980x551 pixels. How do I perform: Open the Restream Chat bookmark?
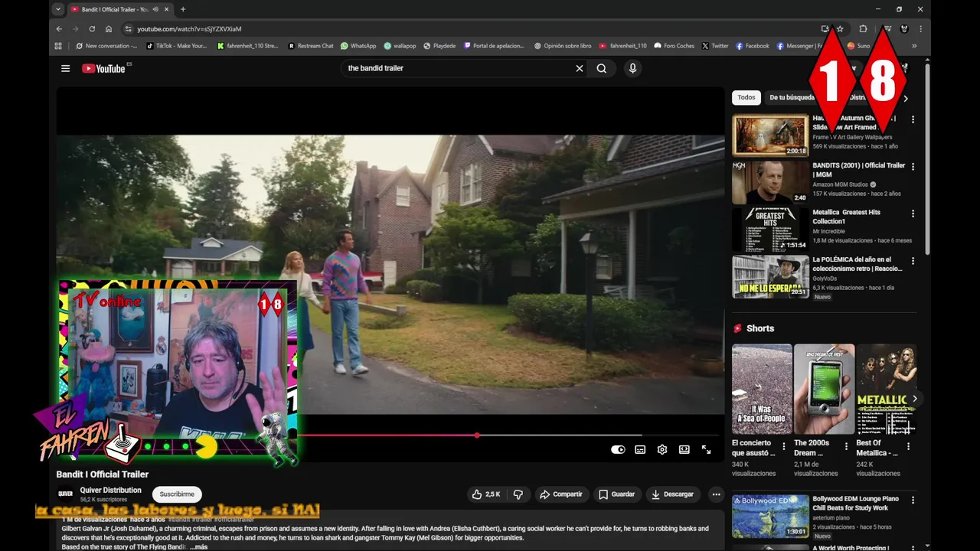(x=311, y=46)
